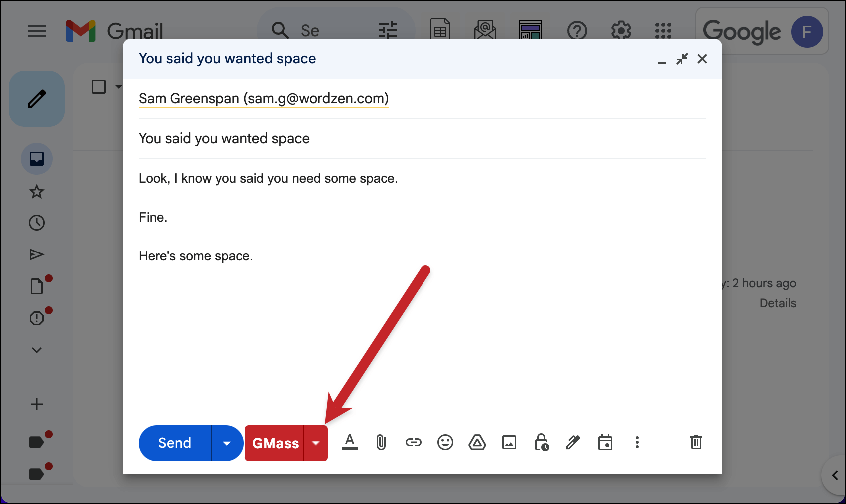Open the Google apps grid

click(x=663, y=31)
